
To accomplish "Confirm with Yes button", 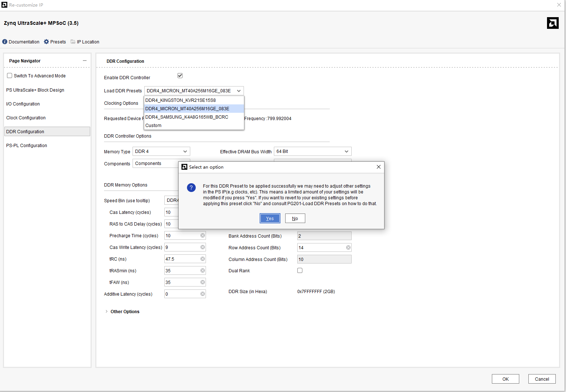I will point(270,218).
